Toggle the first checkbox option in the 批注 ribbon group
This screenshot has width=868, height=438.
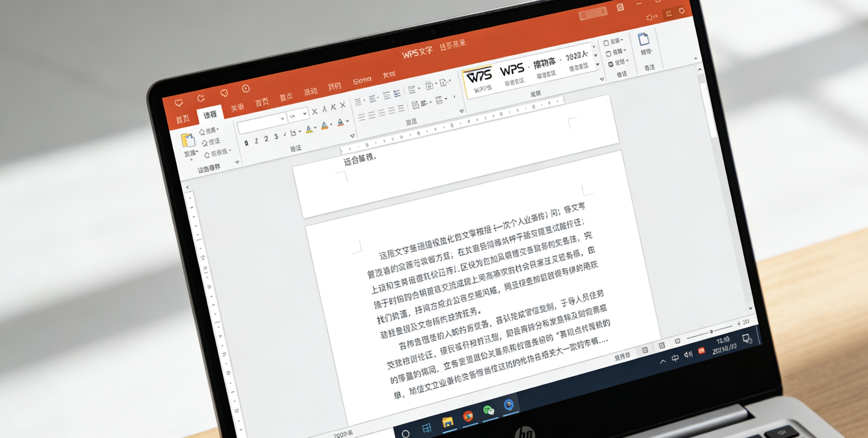[x=607, y=43]
